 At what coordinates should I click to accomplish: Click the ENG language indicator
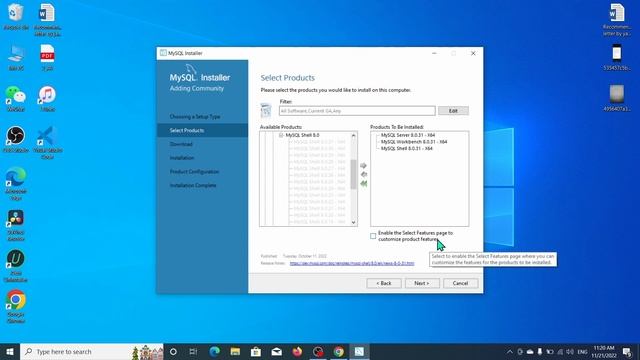point(582,351)
